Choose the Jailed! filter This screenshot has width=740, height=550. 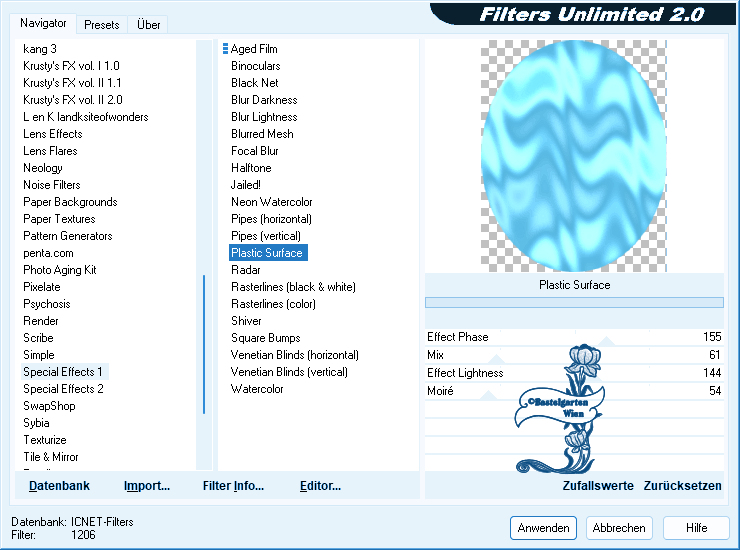pyautogui.click(x=246, y=185)
